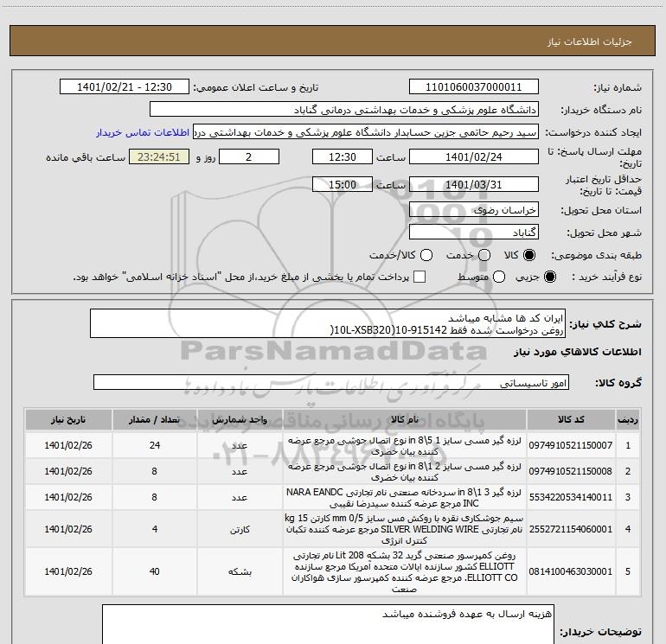666x644 pixels.
Task: Select the خدمت radio button
Action: (x=484, y=255)
